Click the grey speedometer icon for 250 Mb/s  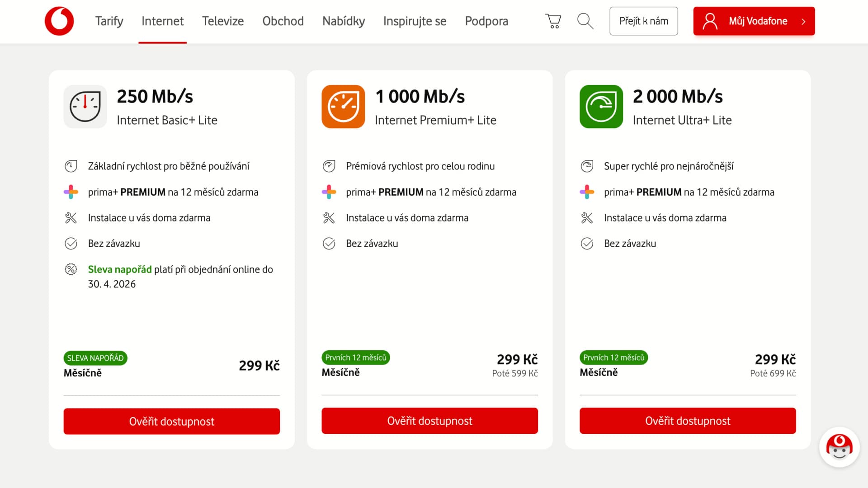(85, 107)
